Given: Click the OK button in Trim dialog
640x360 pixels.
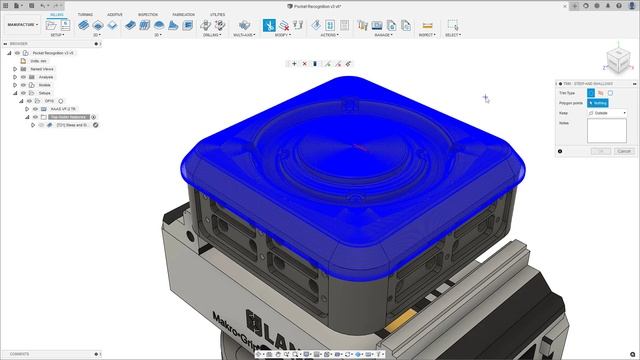Looking at the screenshot, I should pyautogui.click(x=601, y=151).
